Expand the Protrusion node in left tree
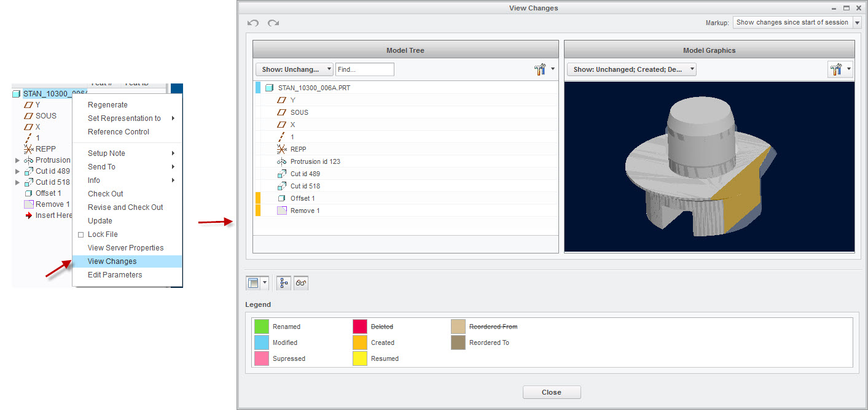The height and width of the screenshot is (410, 868). pyautogui.click(x=17, y=160)
